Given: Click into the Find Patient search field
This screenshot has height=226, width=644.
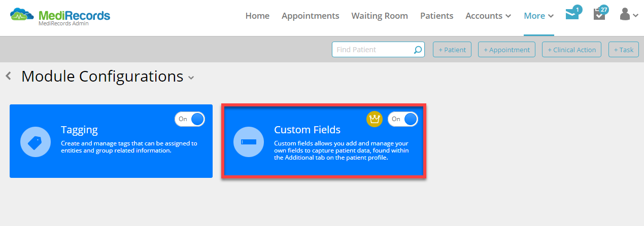Looking at the screenshot, I should click(x=373, y=50).
